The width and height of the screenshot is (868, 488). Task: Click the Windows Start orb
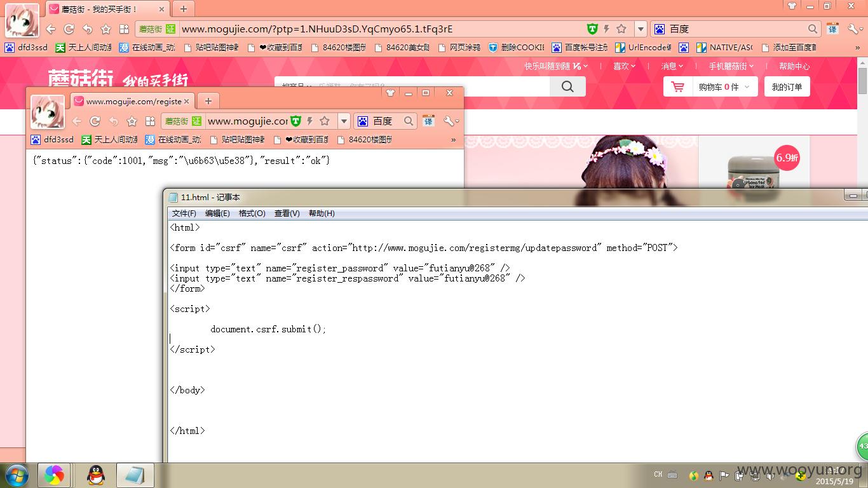[x=16, y=475]
